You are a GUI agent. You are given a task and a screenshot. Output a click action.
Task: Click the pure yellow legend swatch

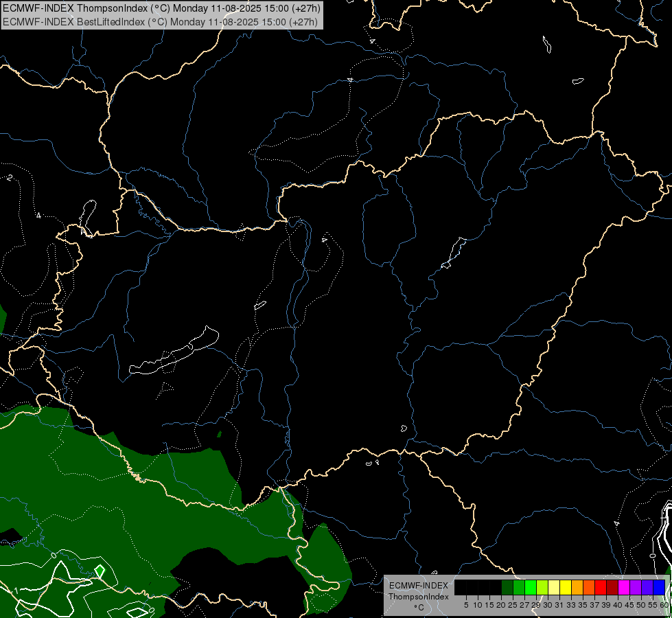(566, 588)
